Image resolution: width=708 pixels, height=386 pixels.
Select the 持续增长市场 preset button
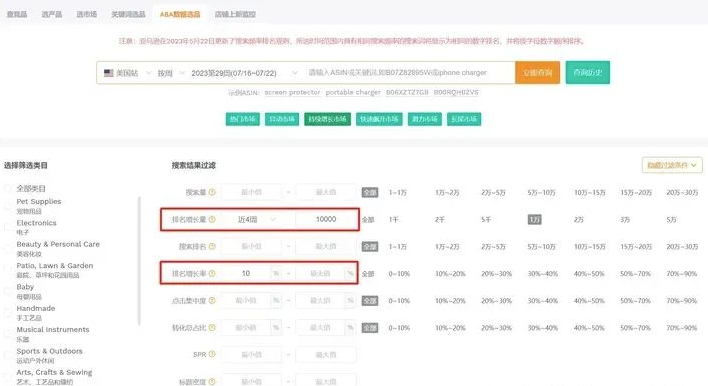[x=327, y=119]
